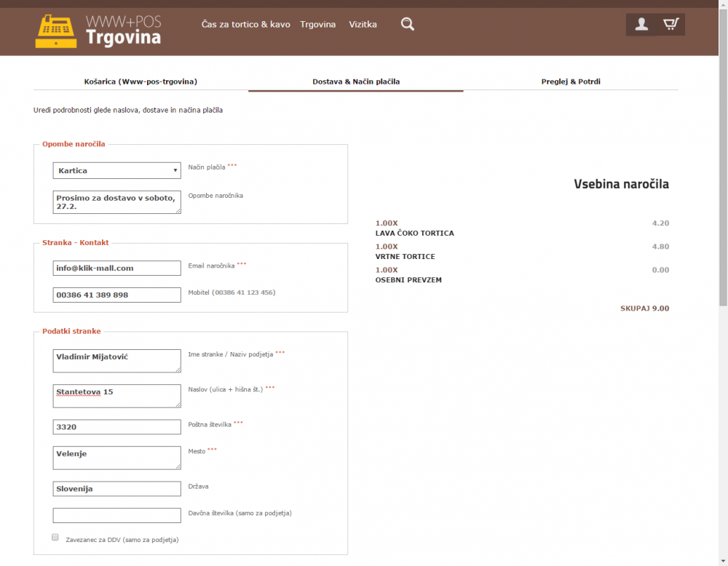Switch to Košarica (Www-pos-trgovina) tab
The height and width of the screenshot is (566, 728).
141,81
